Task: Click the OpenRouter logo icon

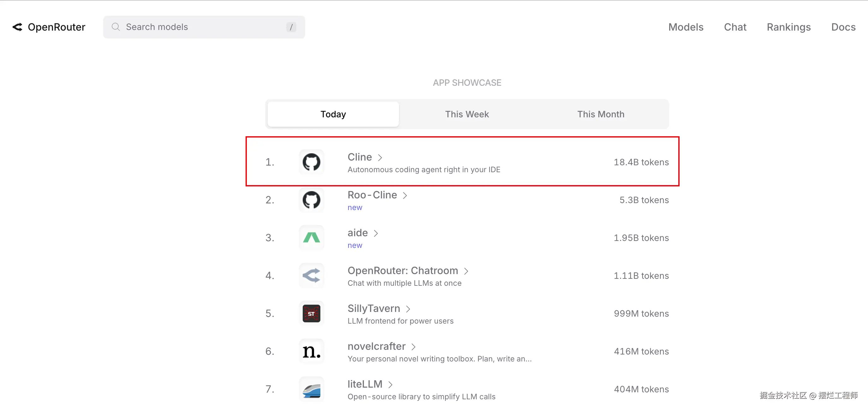Action: pos(18,27)
